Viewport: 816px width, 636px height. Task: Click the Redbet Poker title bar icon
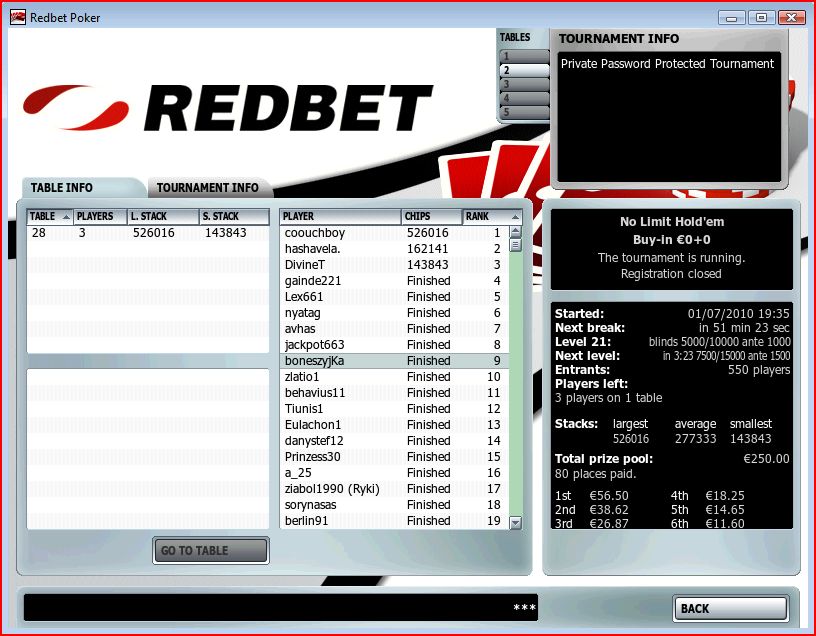18,17
